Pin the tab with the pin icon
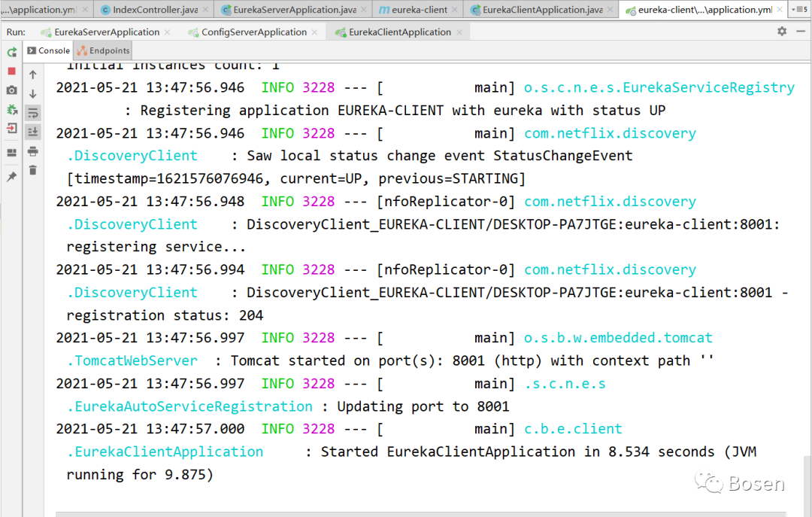This screenshot has height=517, width=812. (x=12, y=177)
